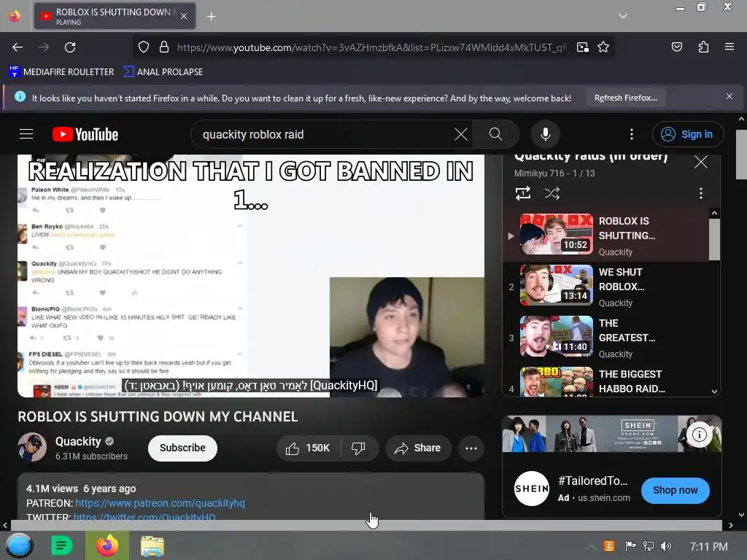
Task: Open picture-in-picture icon in address bar
Action: tap(583, 47)
